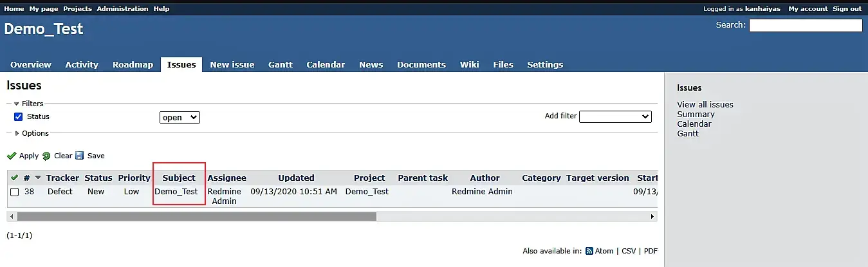Export issues via the CSV link
The height and width of the screenshot is (267, 868).
pos(628,252)
